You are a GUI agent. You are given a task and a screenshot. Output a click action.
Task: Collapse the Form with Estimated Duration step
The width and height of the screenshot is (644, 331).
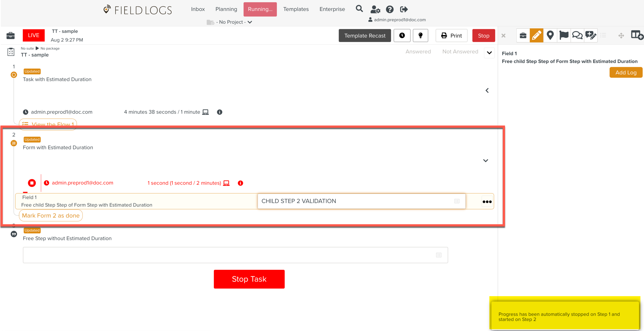click(486, 161)
